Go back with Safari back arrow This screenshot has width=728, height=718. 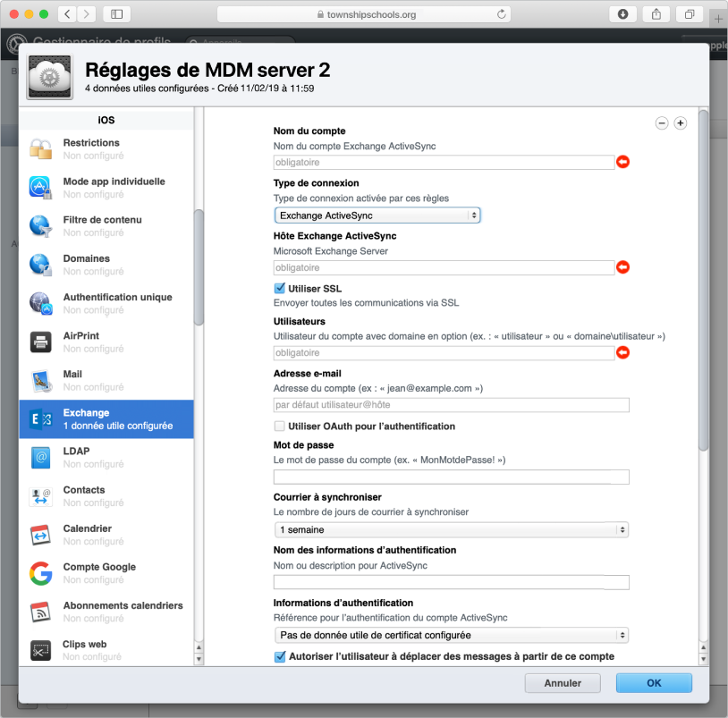pos(67,14)
